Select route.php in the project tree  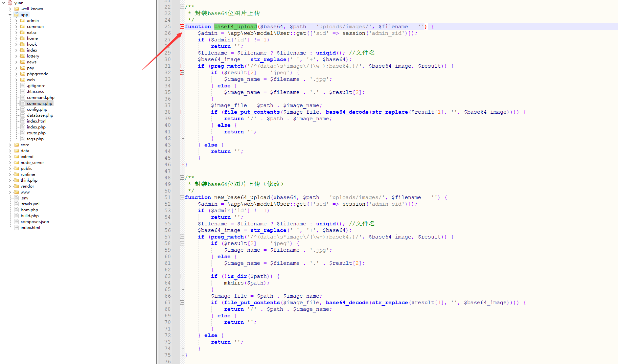pyautogui.click(x=36, y=133)
